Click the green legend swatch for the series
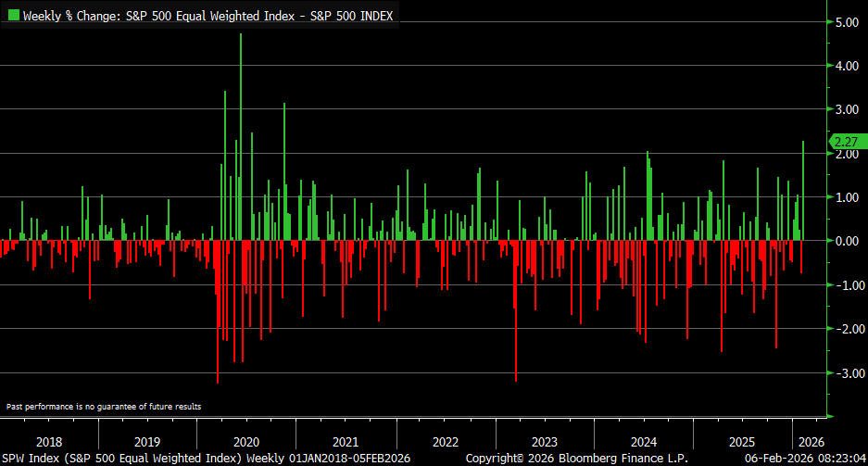The width and height of the screenshot is (868, 466). point(13,16)
